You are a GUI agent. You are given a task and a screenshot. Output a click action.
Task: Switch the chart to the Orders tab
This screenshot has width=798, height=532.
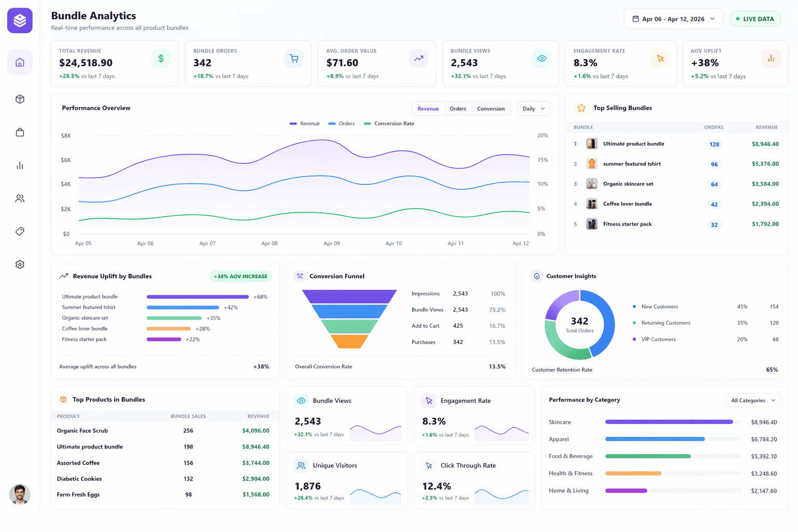click(458, 109)
